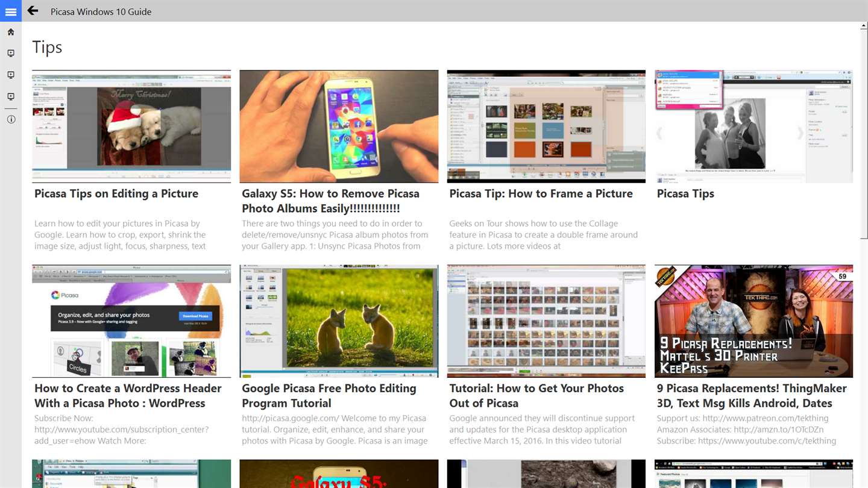Open 'Galaxy S5: How to Remove Picasa' title
868x488 pixels.
click(x=330, y=201)
